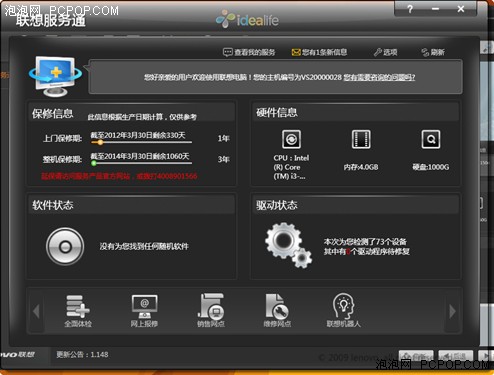Click the underlined consult question link
Image resolution: width=494 pixels, height=375 pixels.
(379, 77)
